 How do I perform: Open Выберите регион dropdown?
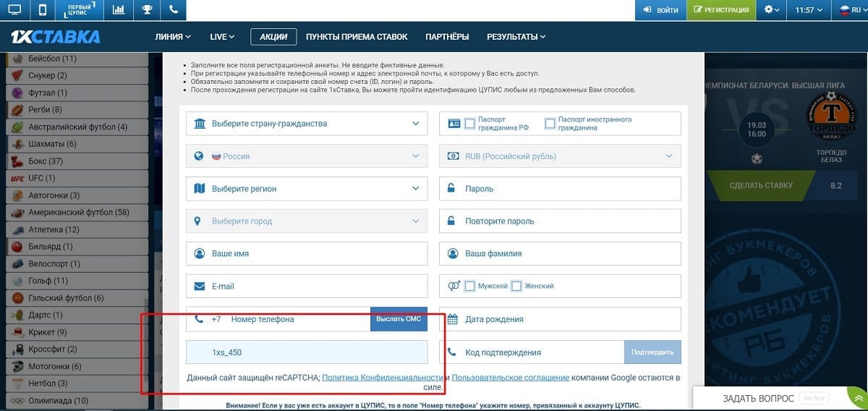pyautogui.click(x=307, y=189)
